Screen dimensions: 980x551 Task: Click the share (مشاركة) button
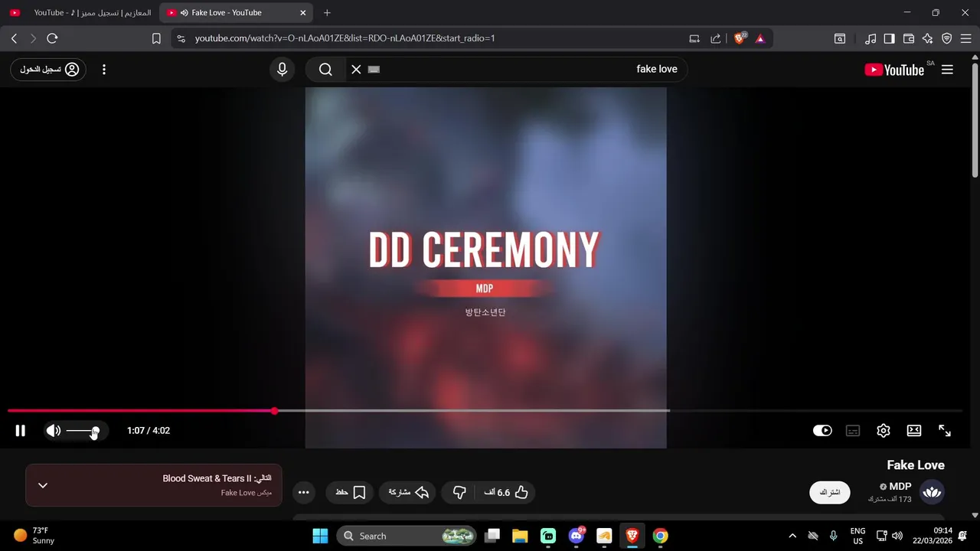click(408, 492)
